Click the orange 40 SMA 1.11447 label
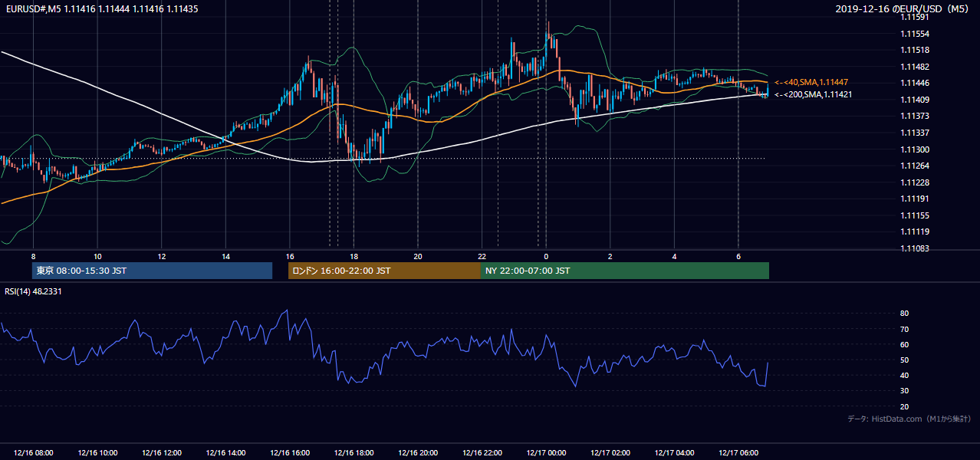The image size is (980, 460). [x=811, y=82]
